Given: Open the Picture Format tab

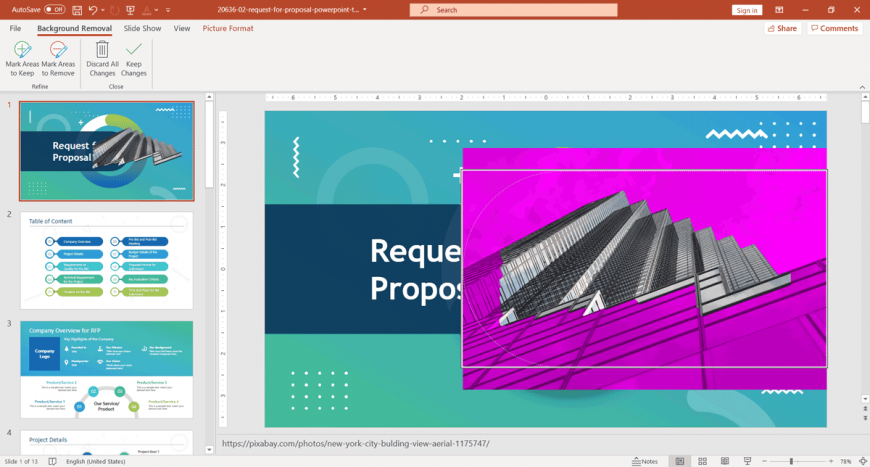Looking at the screenshot, I should (228, 28).
